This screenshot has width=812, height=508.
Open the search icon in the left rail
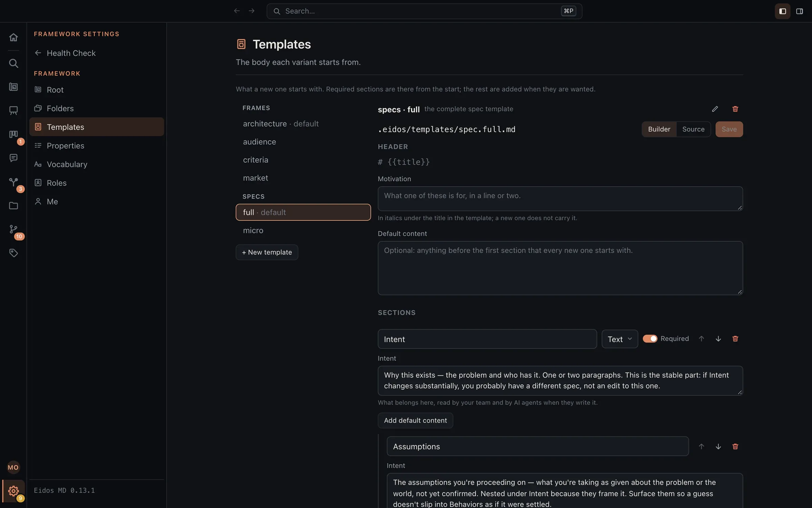tap(13, 63)
